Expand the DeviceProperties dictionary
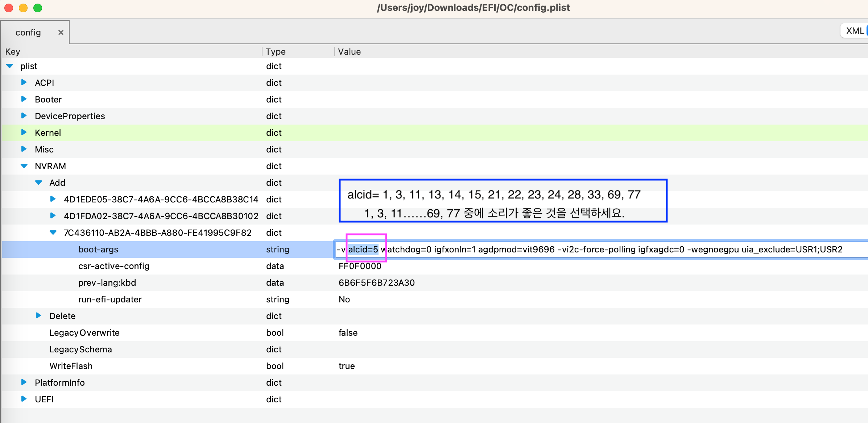 pyautogui.click(x=24, y=116)
